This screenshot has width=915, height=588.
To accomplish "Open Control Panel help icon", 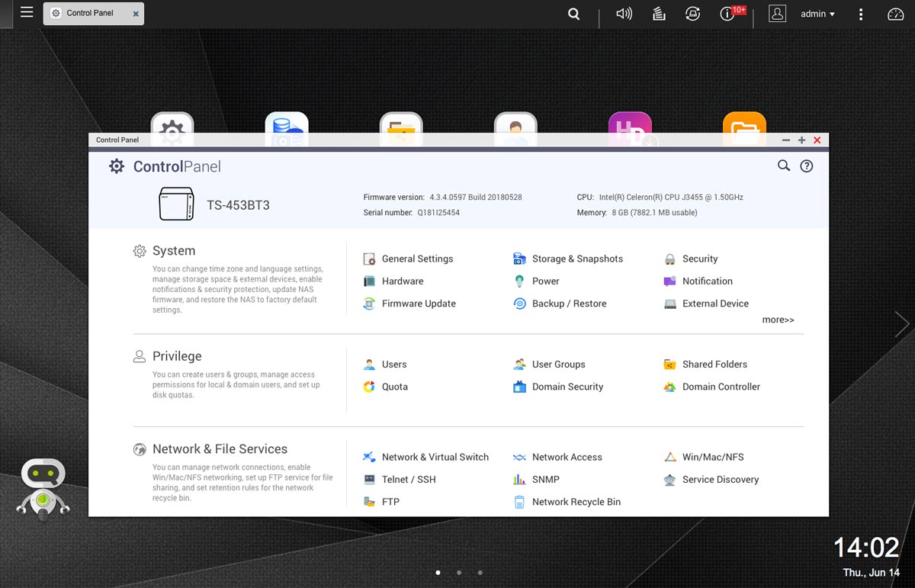I will [x=806, y=166].
